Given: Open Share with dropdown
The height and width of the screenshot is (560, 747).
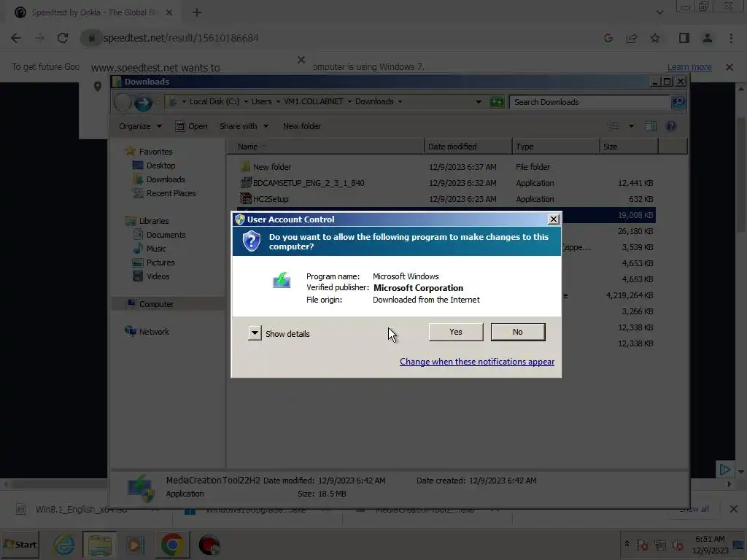Looking at the screenshot, I should pyautogui.click(x=244, y=126).
